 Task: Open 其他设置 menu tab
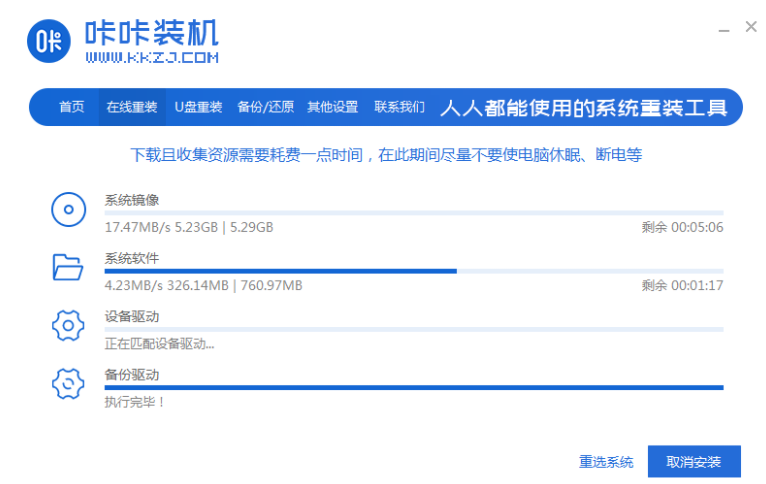pyautogui.click(x=332, y=107)
